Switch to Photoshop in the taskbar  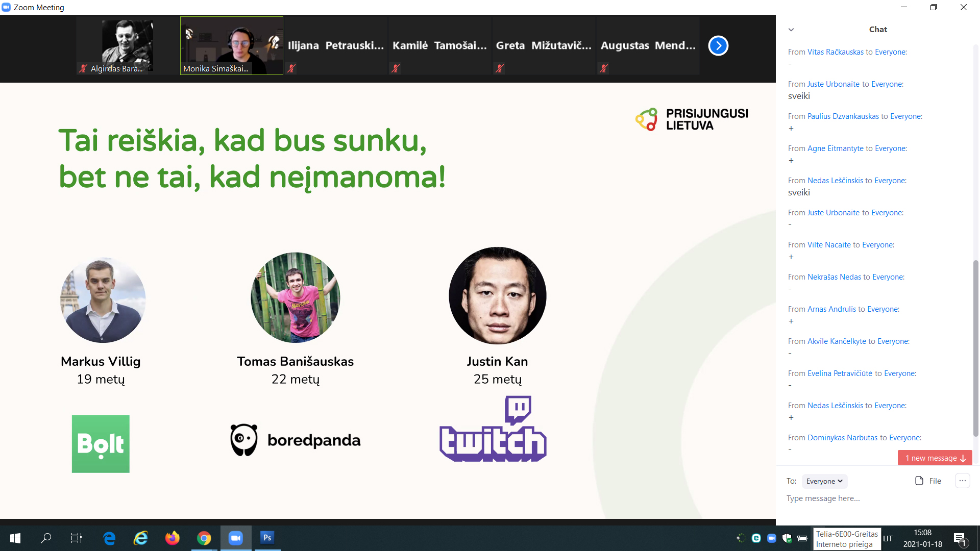click(x=267, y=538)
